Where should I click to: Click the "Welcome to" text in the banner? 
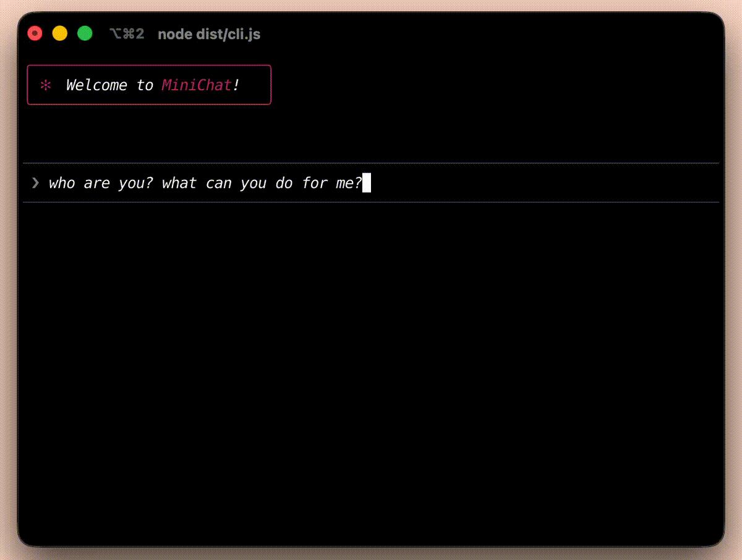tap(109, 85)
